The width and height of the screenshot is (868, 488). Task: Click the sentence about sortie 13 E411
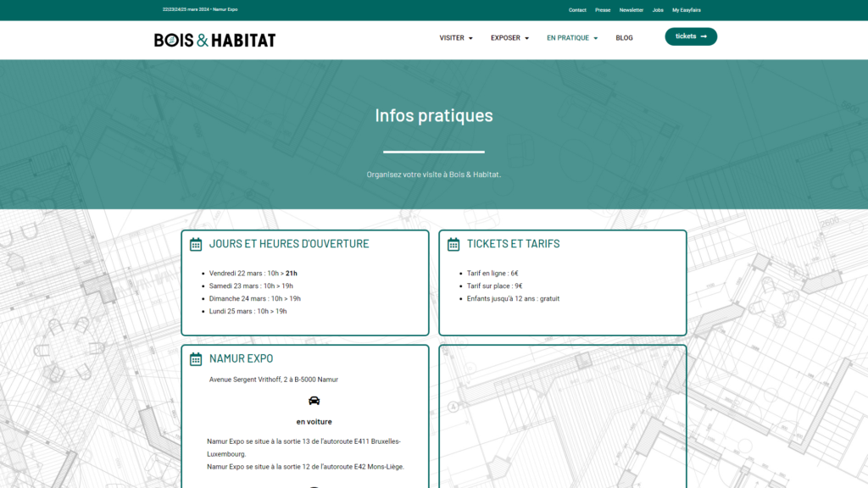pos(304,447)
